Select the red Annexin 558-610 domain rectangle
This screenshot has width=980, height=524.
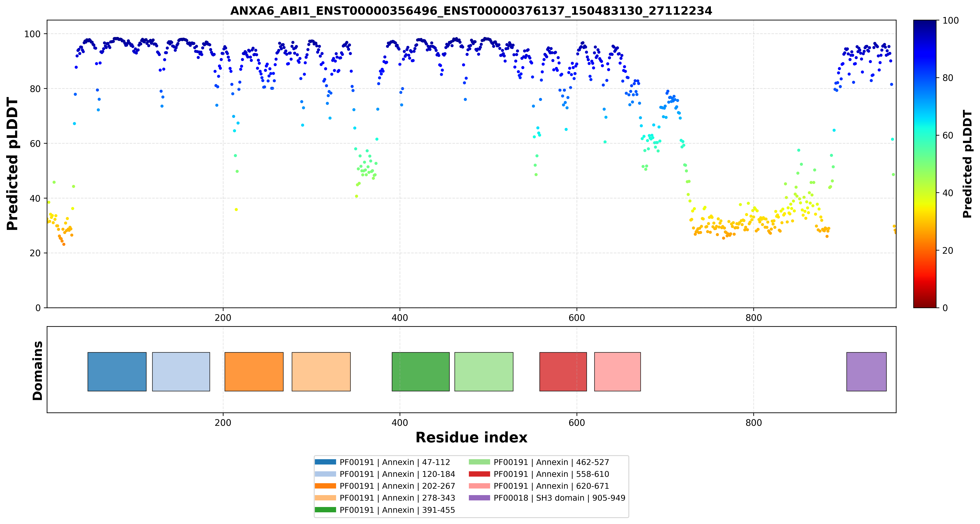click(x=563, y=372)
